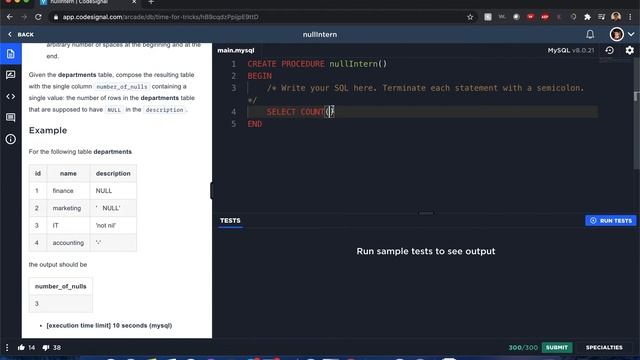
Task: Click the main.mysql file tab
Action: pos(236,50)
